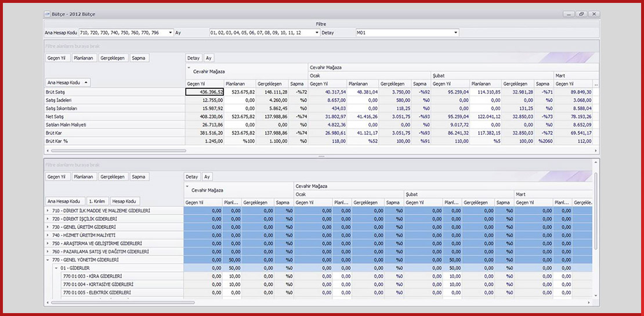Select the cell with value 26.713,86

(x=205, y=125)
